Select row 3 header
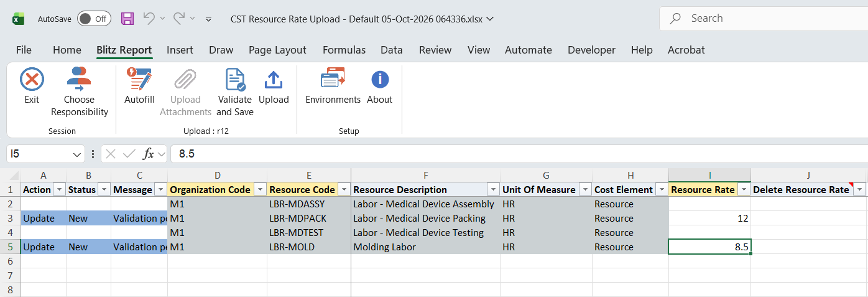Image resolution: width=868 pixels, height=297 pixels. pos(11,219)
